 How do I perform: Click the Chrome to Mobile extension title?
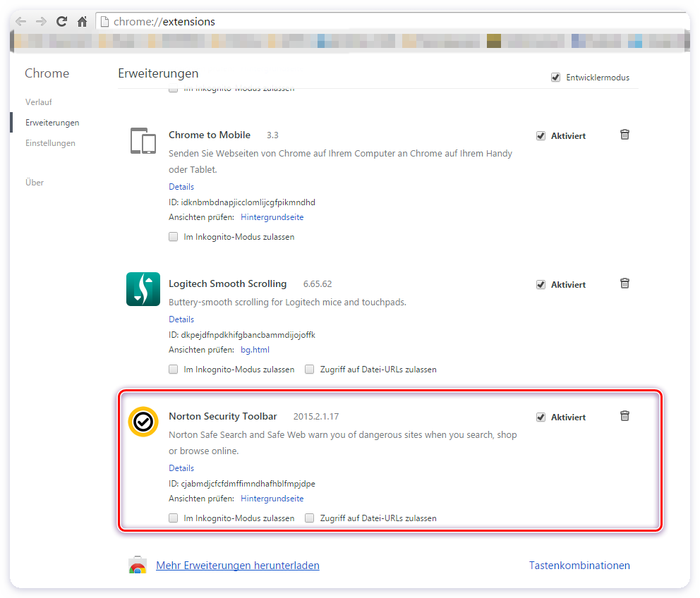pyautogui.click(x=210, y=135)
